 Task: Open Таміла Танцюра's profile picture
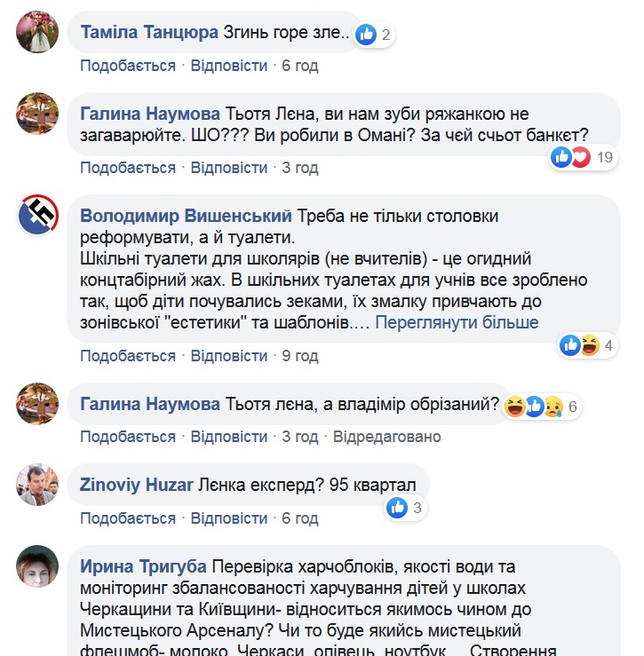pyautogui.click(x=38, y=32)
